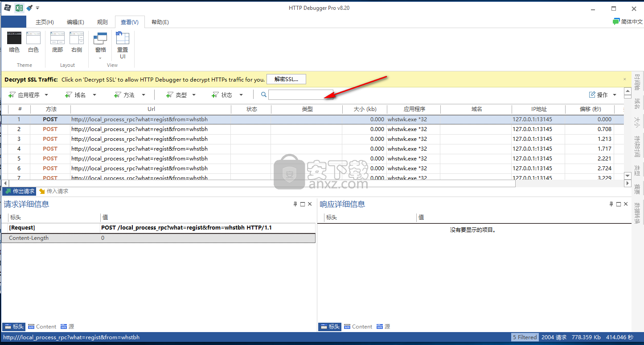This screenshot has width=644, height=345.
Task: Set layout to 底部 bottom
Action: 57,42
